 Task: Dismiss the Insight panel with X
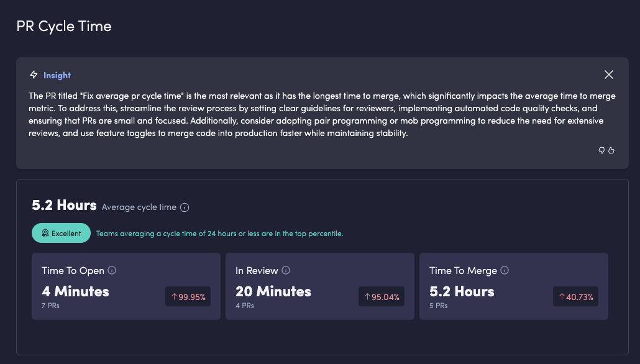pyautogui.click(x=609, y=75)
